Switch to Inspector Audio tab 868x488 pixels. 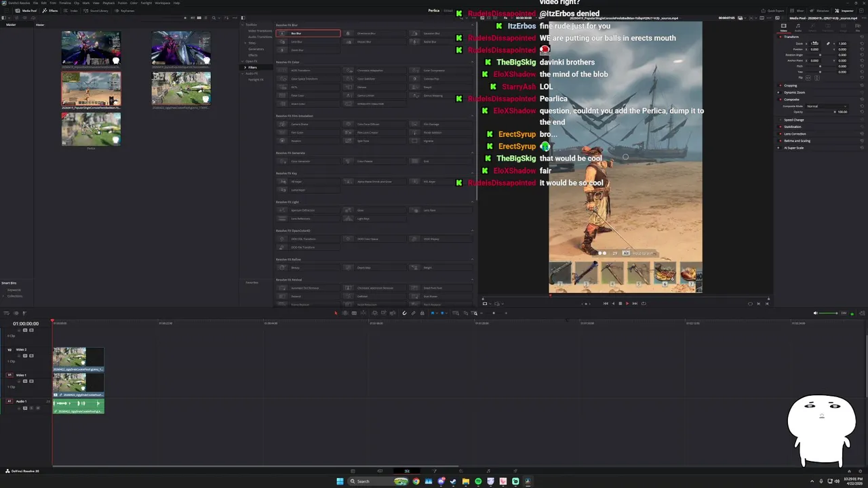(x=798, y=28)
